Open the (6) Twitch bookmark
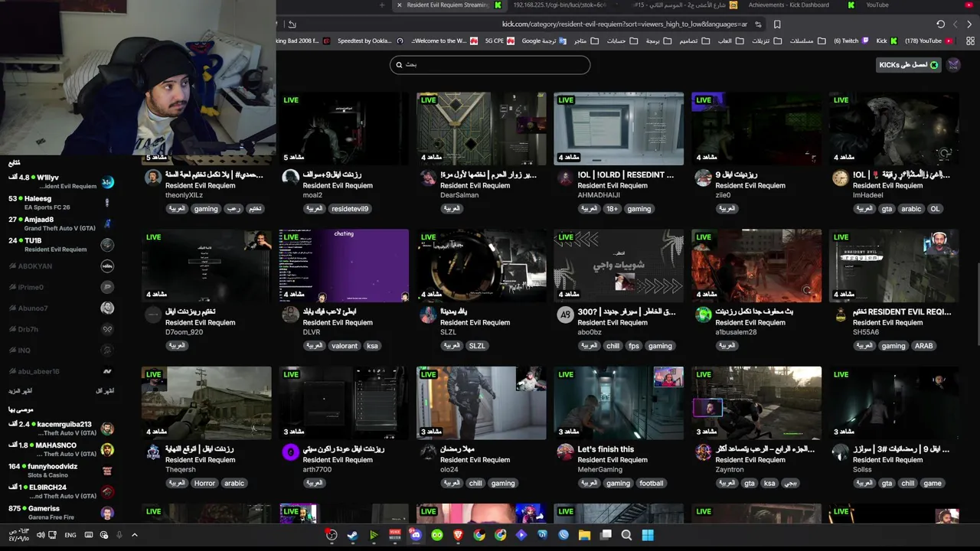 coord(851,41)
